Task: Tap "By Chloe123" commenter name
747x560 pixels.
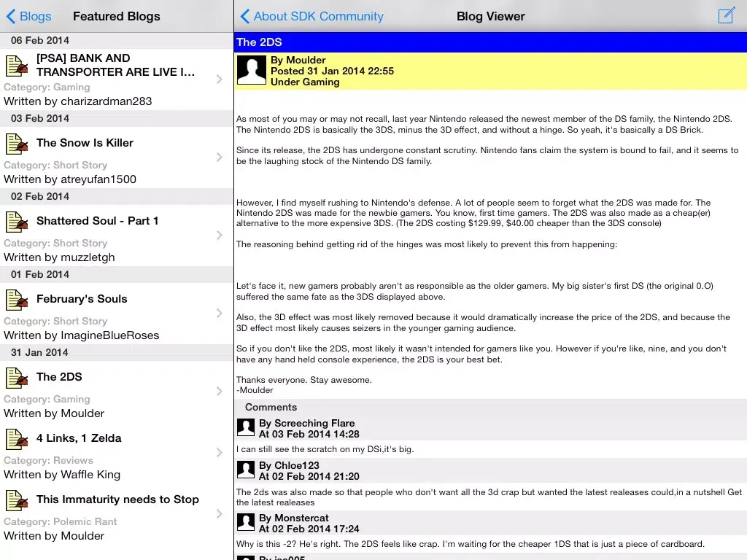Action: pos(289,465)
